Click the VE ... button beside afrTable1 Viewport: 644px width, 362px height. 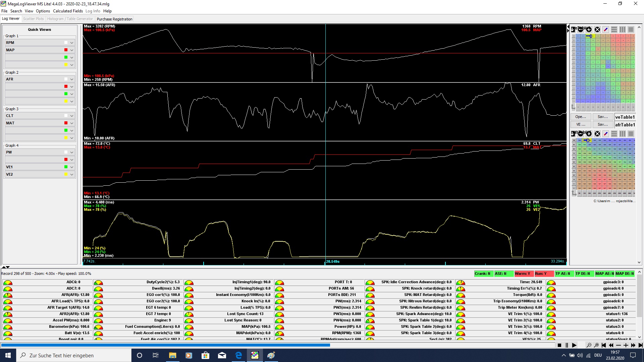click(581, 124)
